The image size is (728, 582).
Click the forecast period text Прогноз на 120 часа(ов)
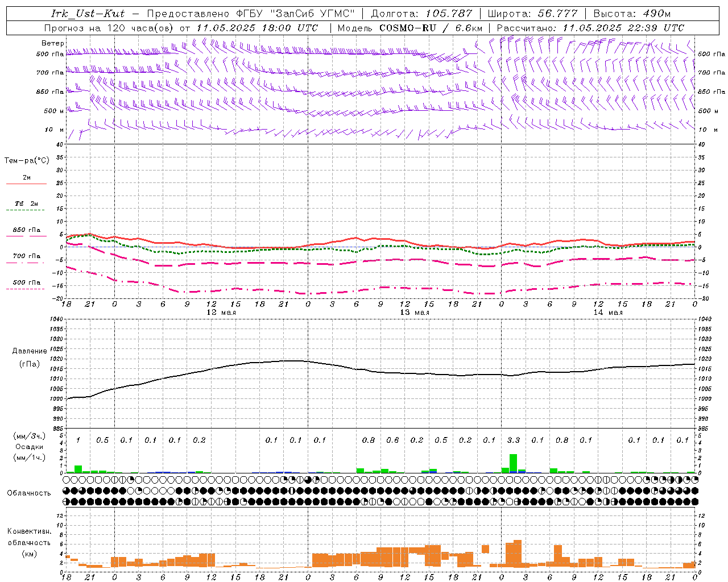(109, 28)
